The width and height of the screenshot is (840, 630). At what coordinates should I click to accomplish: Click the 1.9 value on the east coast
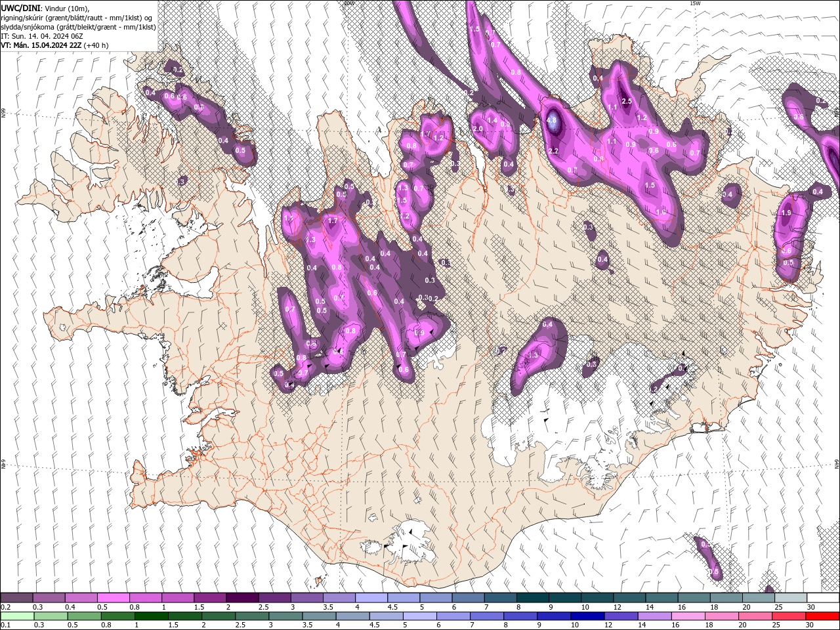[786, 213]
